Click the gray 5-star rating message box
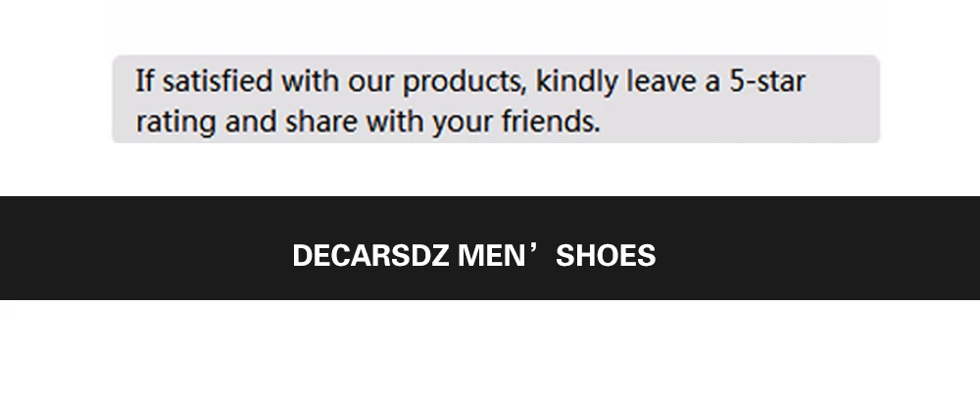 [496, 99]
